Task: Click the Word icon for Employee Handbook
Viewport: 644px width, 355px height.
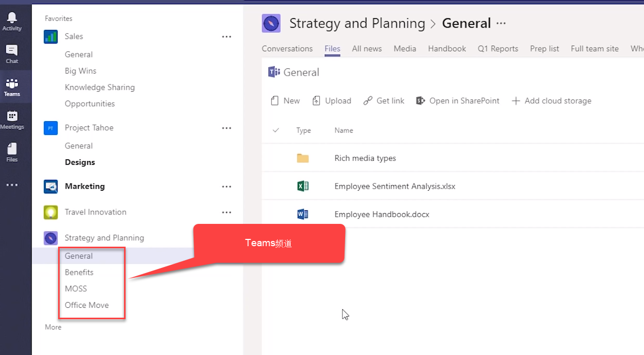Action: (303, 214)
